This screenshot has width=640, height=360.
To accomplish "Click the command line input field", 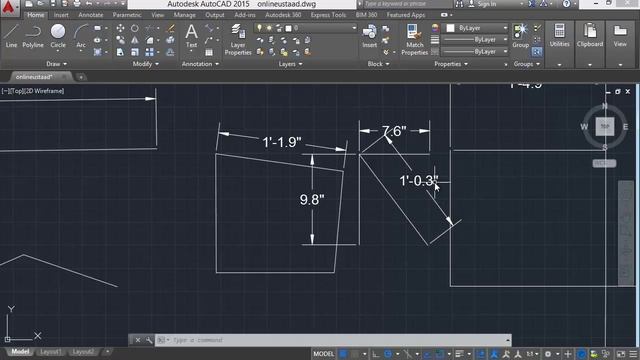I will click(x=333, y=340).
